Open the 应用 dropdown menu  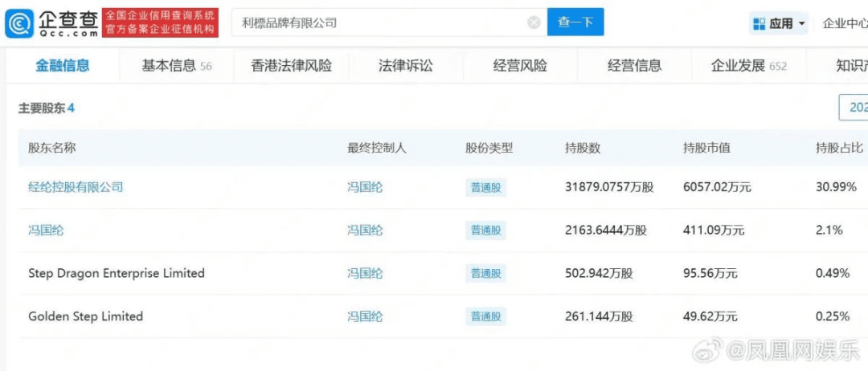coord(801,24)
